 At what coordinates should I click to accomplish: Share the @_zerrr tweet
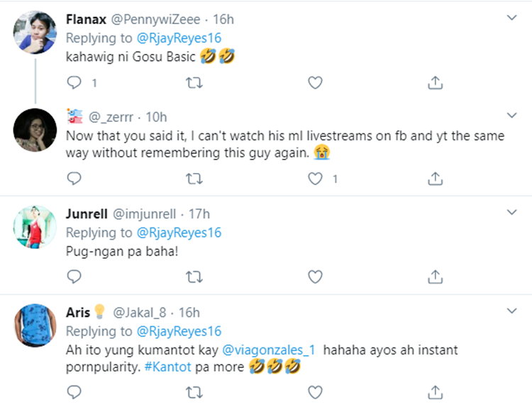tap(436, 178)
